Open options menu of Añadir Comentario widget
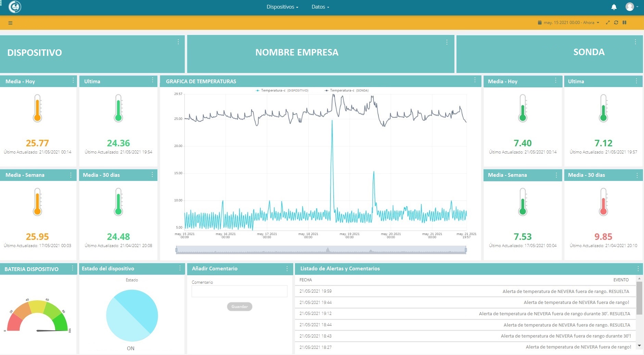This screenshot has height=355, width=644. tap(287, 269)
